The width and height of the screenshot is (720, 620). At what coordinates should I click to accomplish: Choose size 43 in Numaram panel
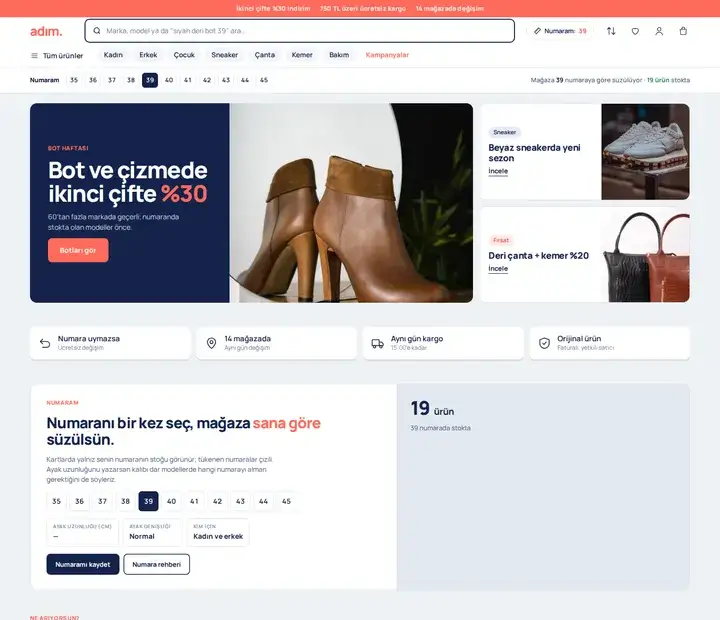pyautogui.click(x=240, y=501)
